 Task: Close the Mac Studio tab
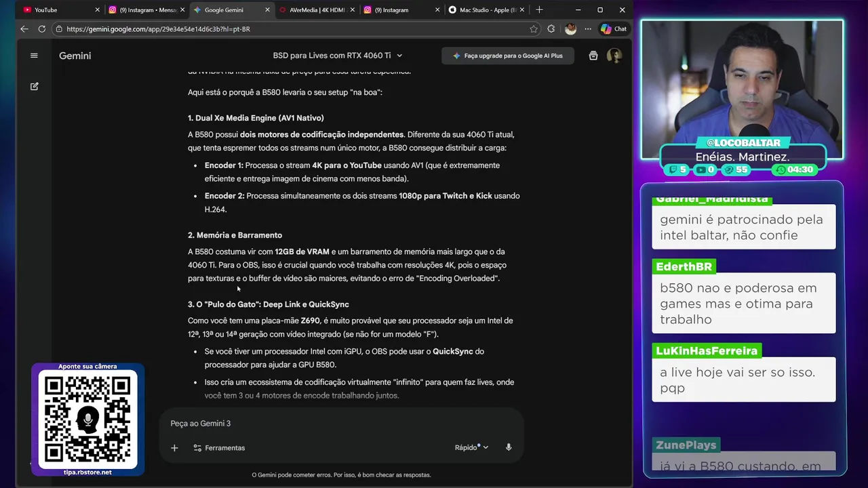click(523, 10)
